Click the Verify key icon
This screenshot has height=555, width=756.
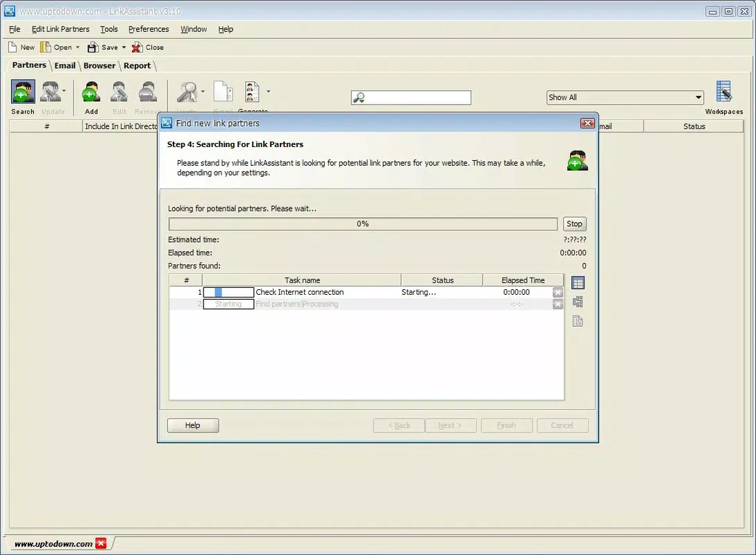pos(187,92)
